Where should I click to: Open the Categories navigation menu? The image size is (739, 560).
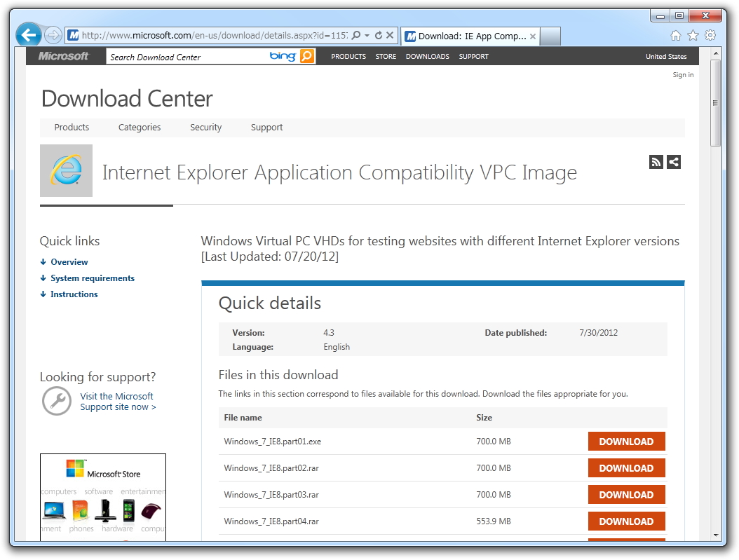click(x=140, y=128)
